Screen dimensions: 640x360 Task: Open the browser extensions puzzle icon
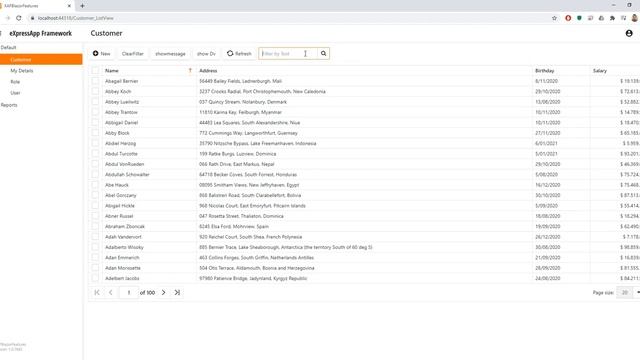click(612, 18)
